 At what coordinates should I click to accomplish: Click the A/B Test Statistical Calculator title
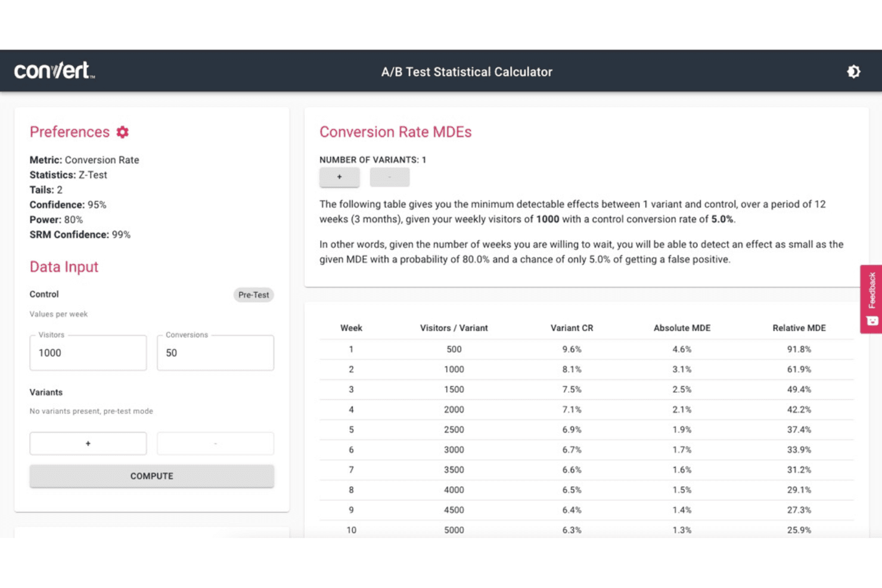(467, 71)
